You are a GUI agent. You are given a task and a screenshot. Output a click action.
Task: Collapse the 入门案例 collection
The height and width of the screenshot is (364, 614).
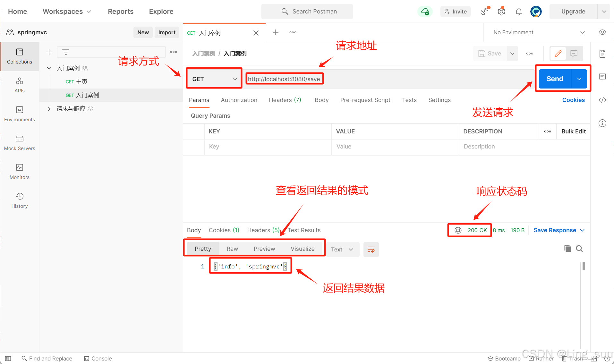pos(49,68)
